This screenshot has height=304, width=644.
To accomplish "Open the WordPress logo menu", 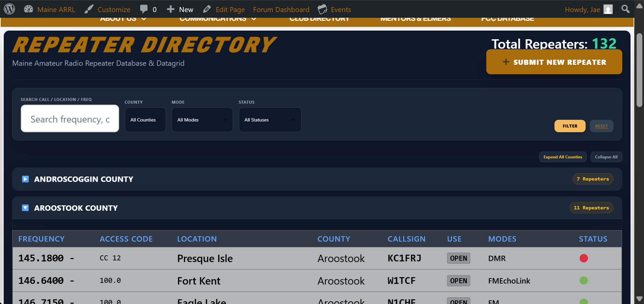I will point(9,9).
